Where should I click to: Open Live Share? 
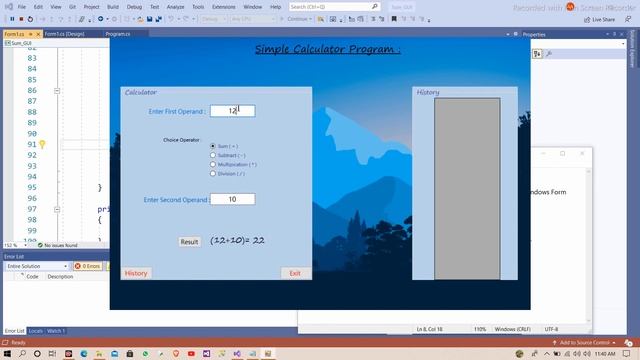(600, 19)
